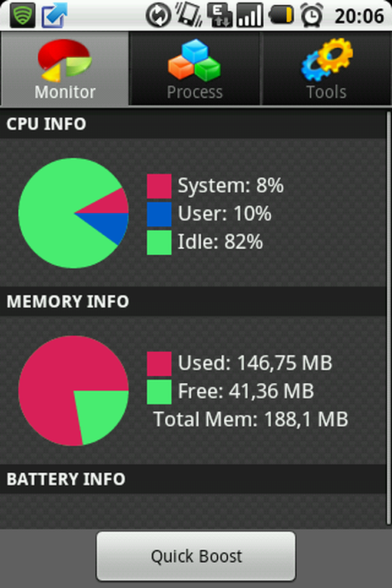Click the red System color swatch
The image size is (392, 588).
[159, 186]
